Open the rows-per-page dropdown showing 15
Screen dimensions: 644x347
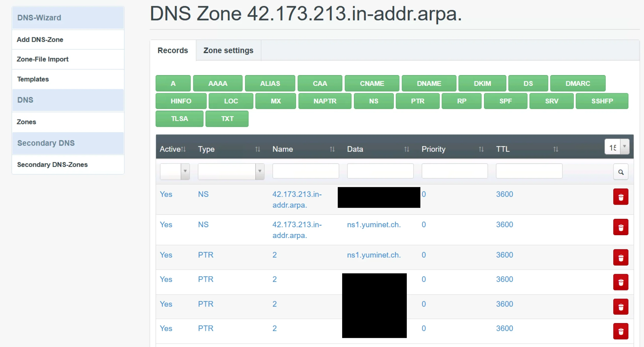pyautogui.click(x=624, y=147)
